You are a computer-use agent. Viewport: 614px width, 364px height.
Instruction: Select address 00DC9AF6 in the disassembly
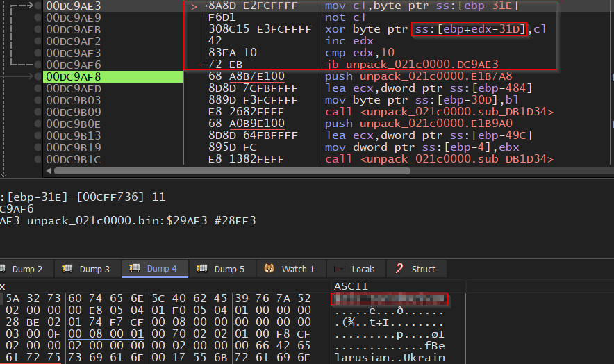coord(74,65)
